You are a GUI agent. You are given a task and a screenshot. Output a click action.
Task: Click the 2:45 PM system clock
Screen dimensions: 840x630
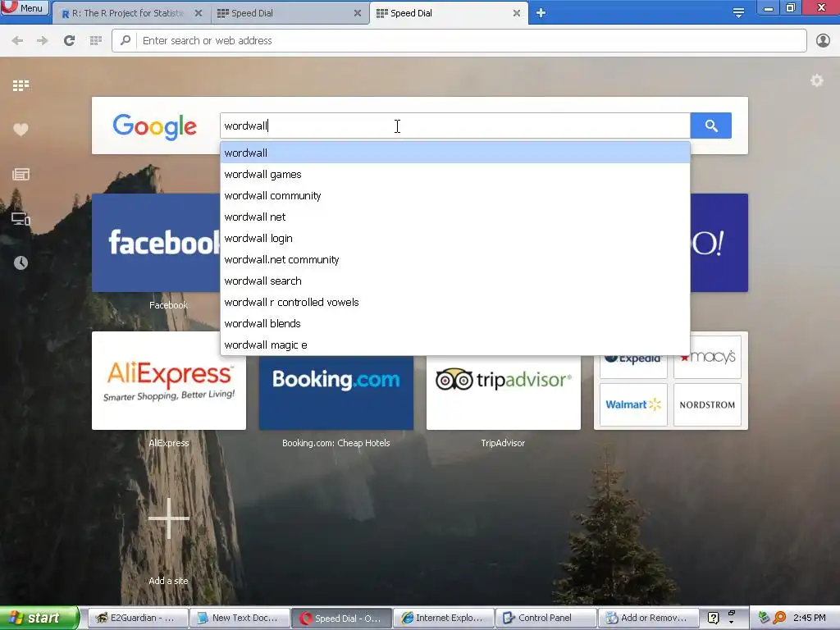[x=810, y=618]
